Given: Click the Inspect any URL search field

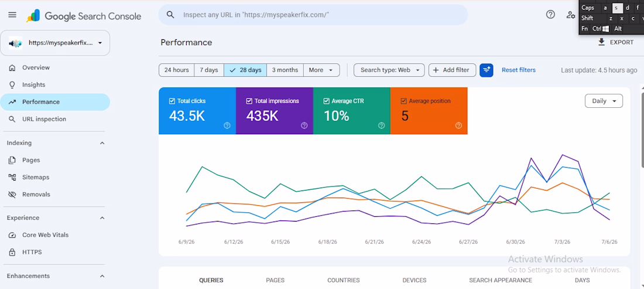Looking at the screenshot, I should (x=313, y=15).
